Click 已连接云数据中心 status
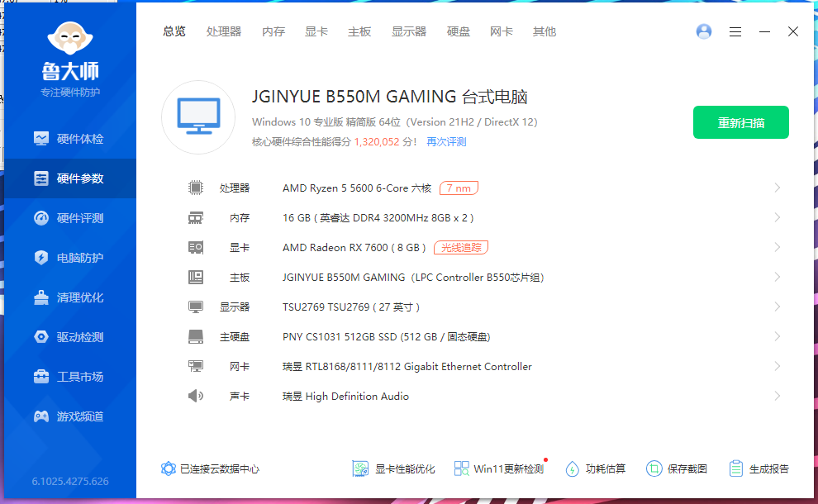Viewport: 818px width, 504px height. pyautogui.click(x=210, y=469)
